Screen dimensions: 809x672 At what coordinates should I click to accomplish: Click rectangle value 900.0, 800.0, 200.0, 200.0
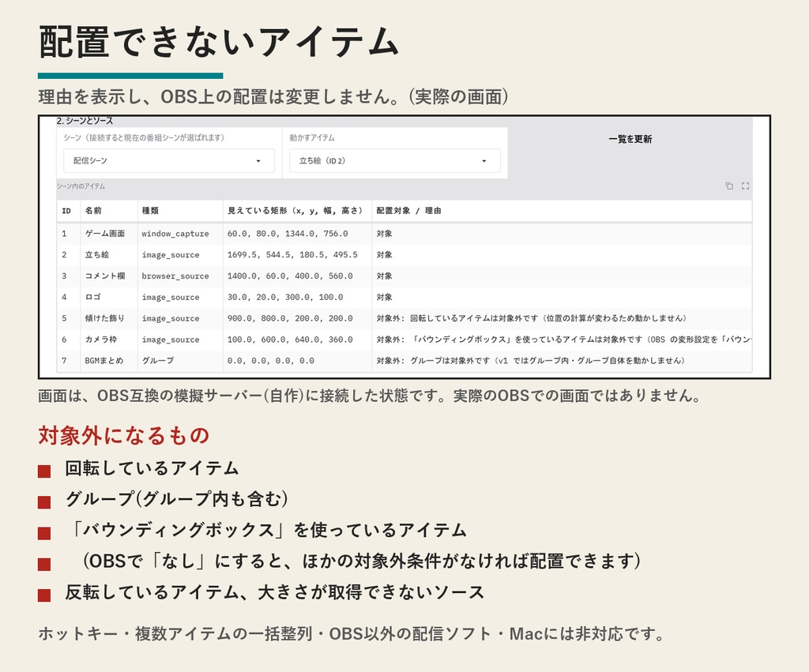click(297, 318)
